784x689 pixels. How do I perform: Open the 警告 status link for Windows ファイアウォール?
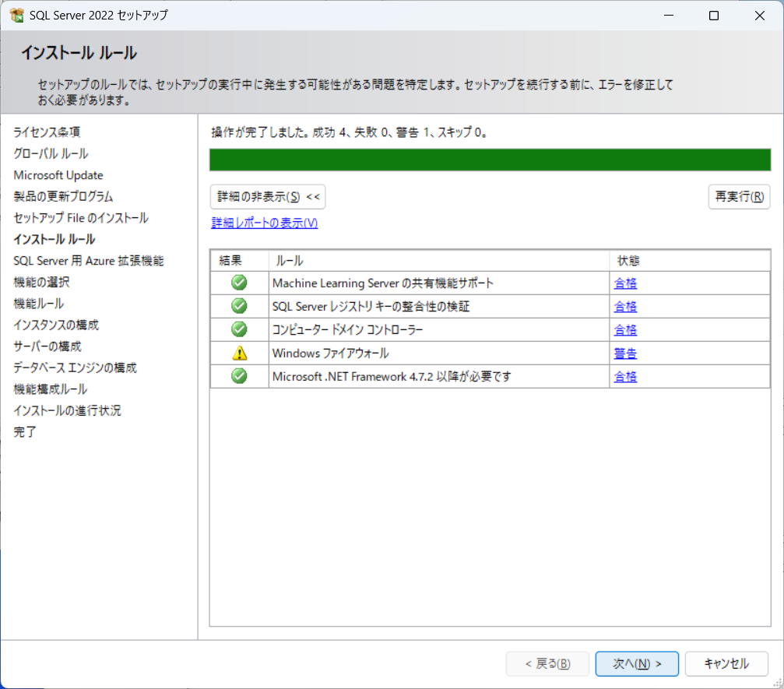tap(625, 353)
